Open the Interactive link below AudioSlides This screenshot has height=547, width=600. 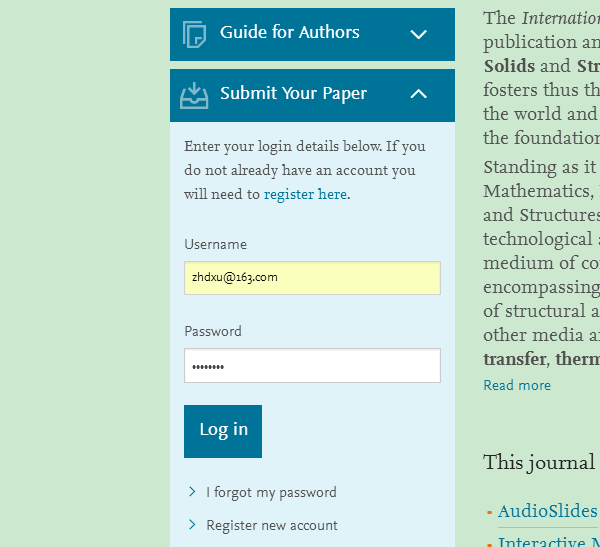pos(547,541)
